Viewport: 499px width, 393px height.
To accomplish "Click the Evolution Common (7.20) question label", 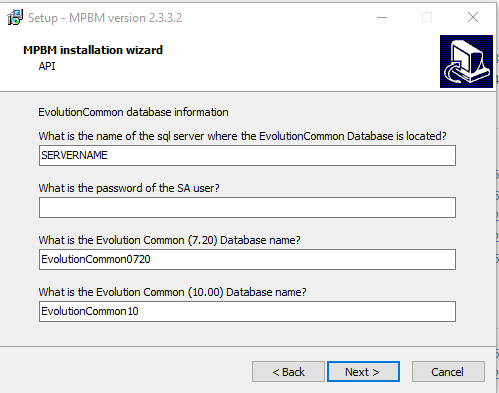I will (169, 240).
